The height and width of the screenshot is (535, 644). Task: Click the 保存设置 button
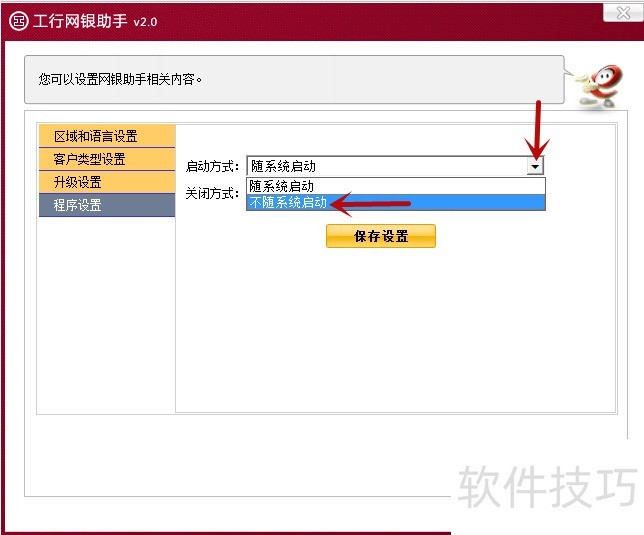pos(381,236)
